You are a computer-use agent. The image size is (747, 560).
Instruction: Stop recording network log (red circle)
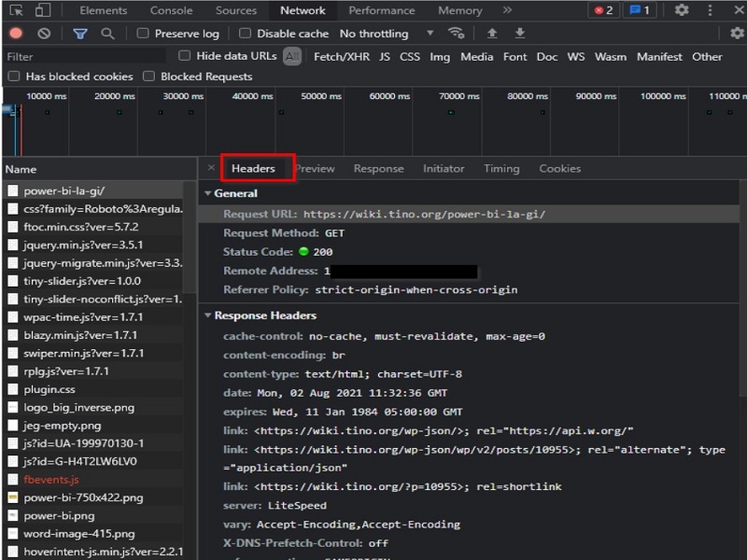(16, 33)
